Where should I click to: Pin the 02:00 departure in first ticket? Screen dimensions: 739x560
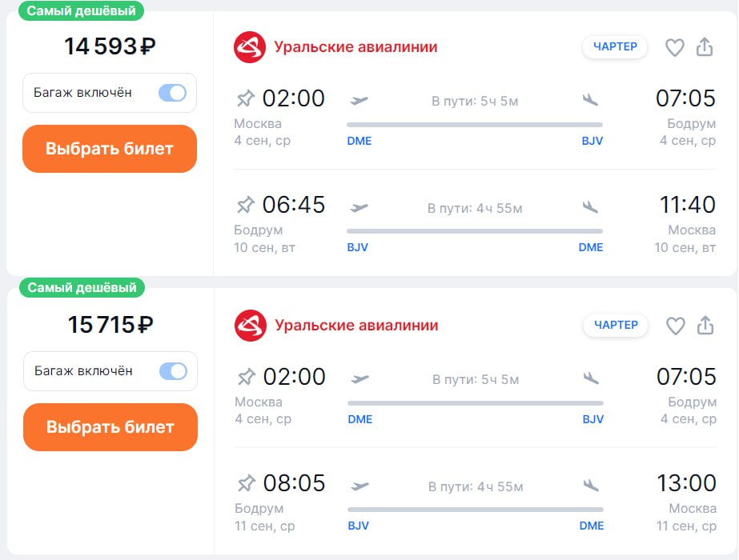[x=245, y=98]
